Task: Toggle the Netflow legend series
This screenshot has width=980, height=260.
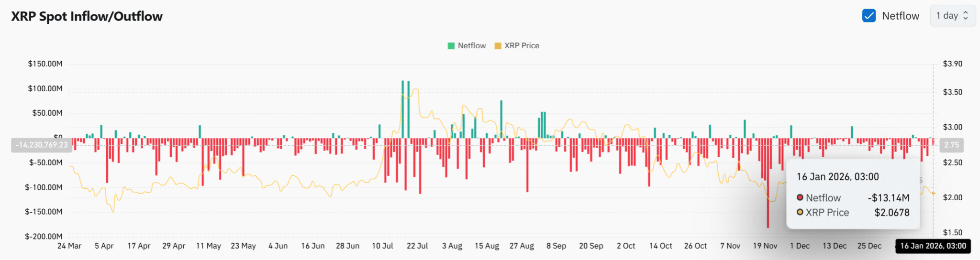Action: (x=467, y=46)
